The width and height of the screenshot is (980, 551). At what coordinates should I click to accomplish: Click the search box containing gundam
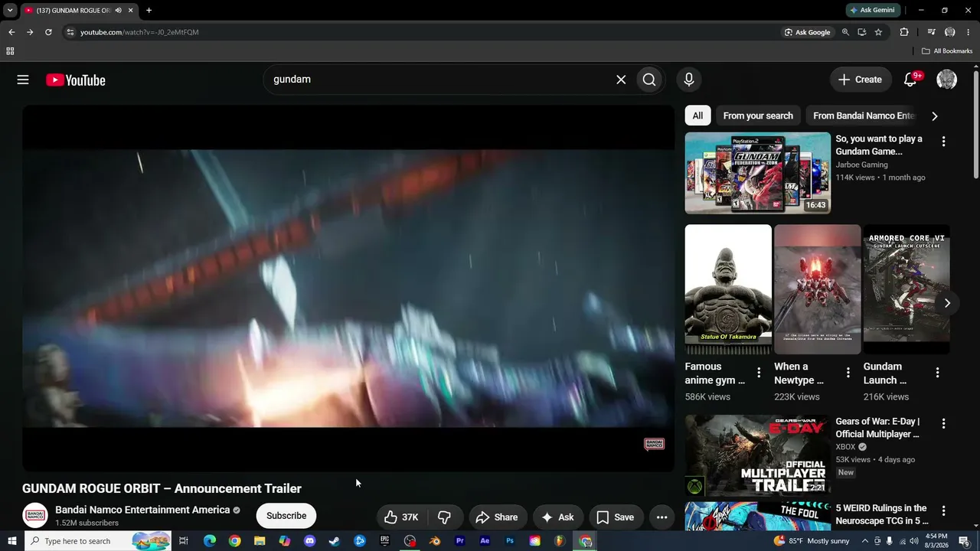(x=442, y=80)
